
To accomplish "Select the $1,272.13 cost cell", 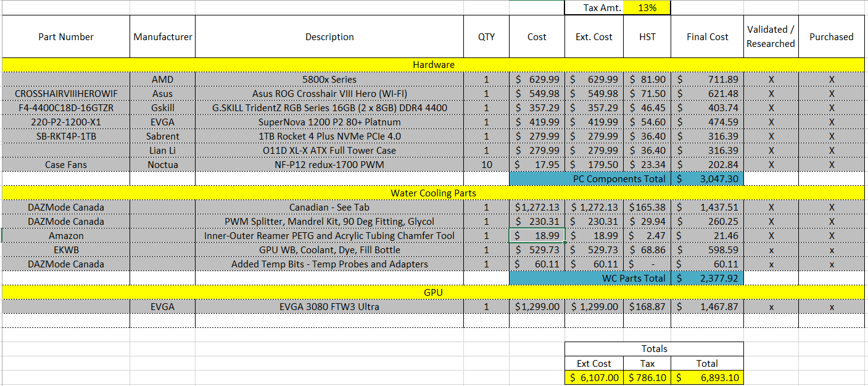I will coord(537,208).
